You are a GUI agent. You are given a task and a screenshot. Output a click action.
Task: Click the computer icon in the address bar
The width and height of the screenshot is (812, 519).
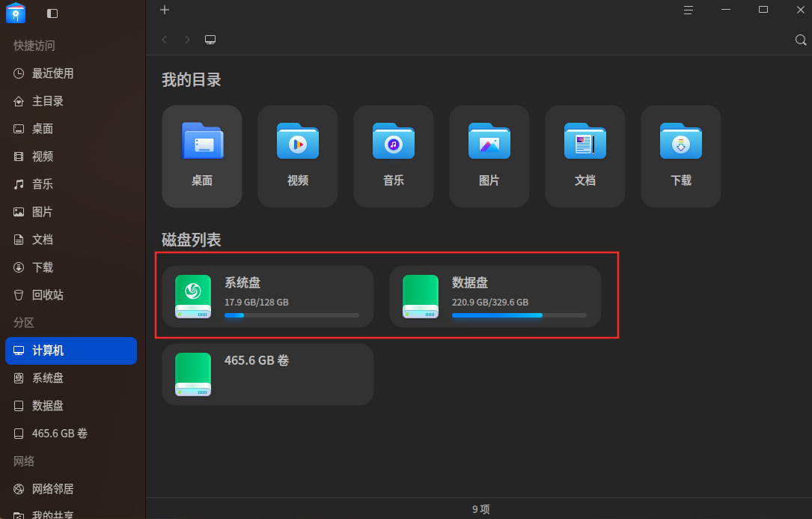pyautogui.click(x=210, y=40)
